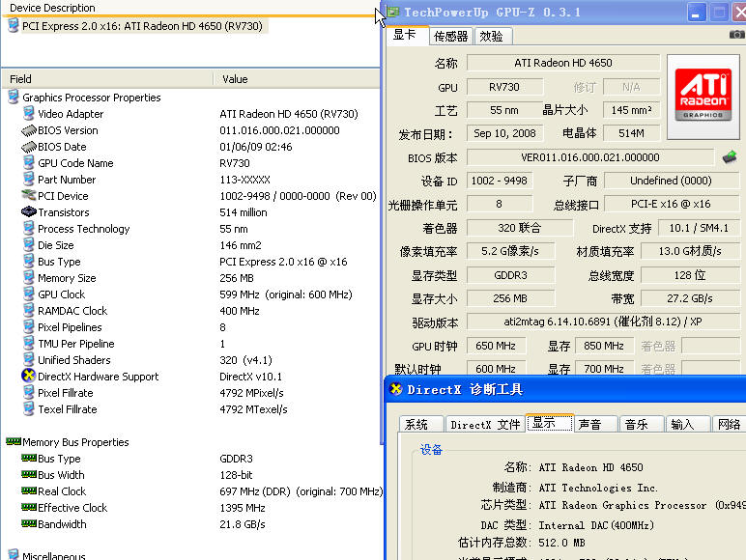This screenshot has height=560, width=746.
Task: Open the 声音 tab in DirectX tool
Action: (596, 424)
